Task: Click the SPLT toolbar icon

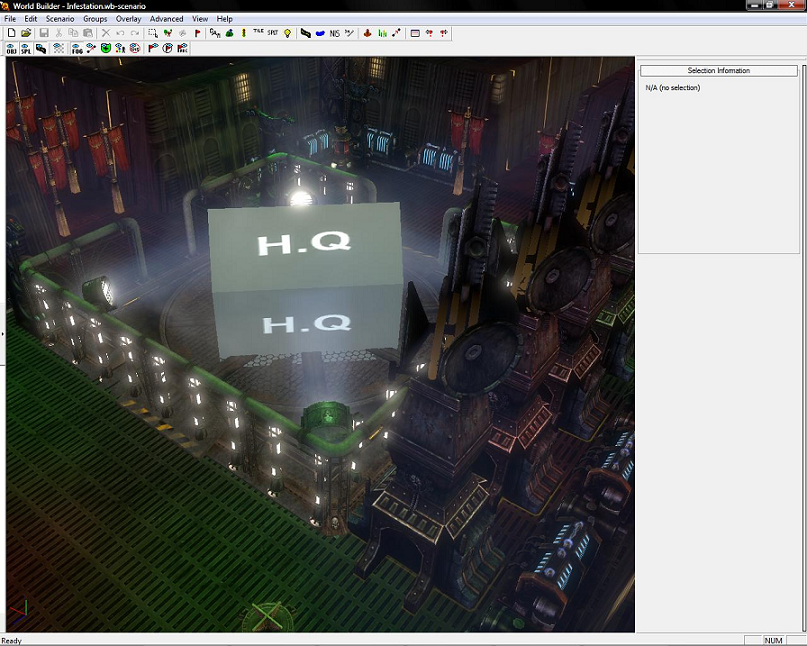Action: coord(272,33)
